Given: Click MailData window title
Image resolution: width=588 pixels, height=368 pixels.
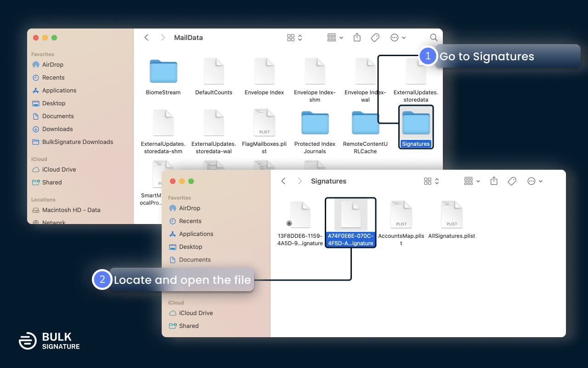Looking at the screenshot, I should pyautogui.click(x=188, y=38).
